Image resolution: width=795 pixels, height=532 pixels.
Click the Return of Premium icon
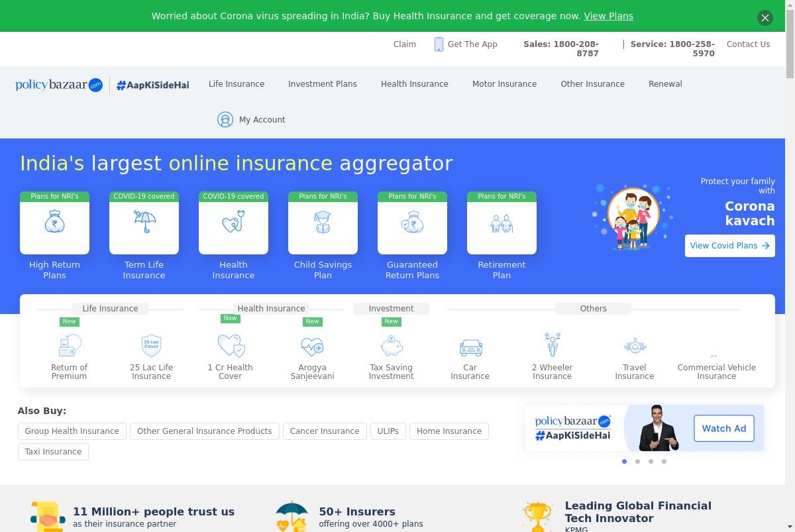(70, 345)
